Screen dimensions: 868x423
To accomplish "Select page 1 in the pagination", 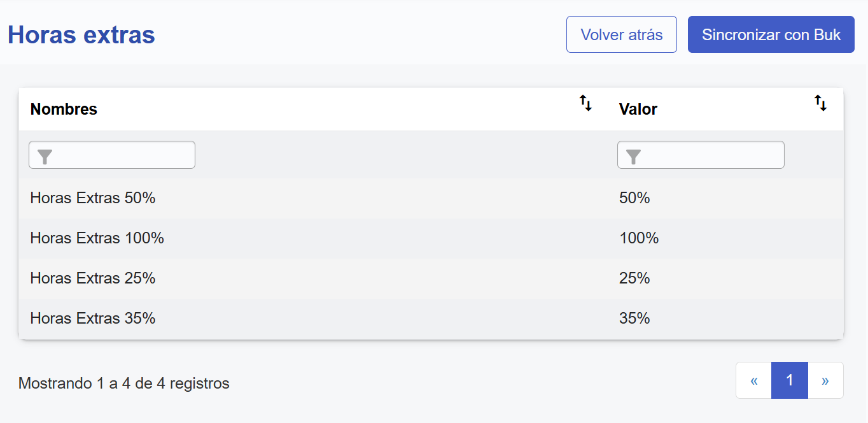I will pos(790,380).
